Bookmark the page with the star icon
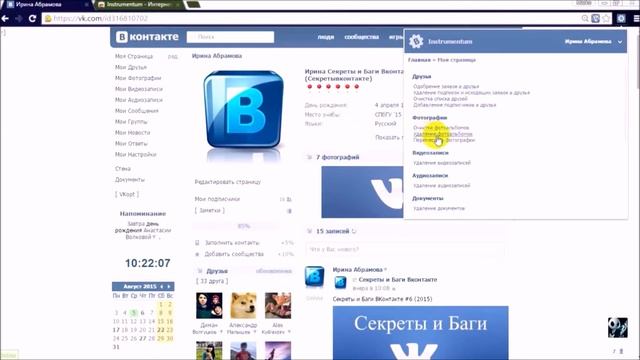This screenshot has width=640, height=360. pyautogui.click(x=606, y=18)
